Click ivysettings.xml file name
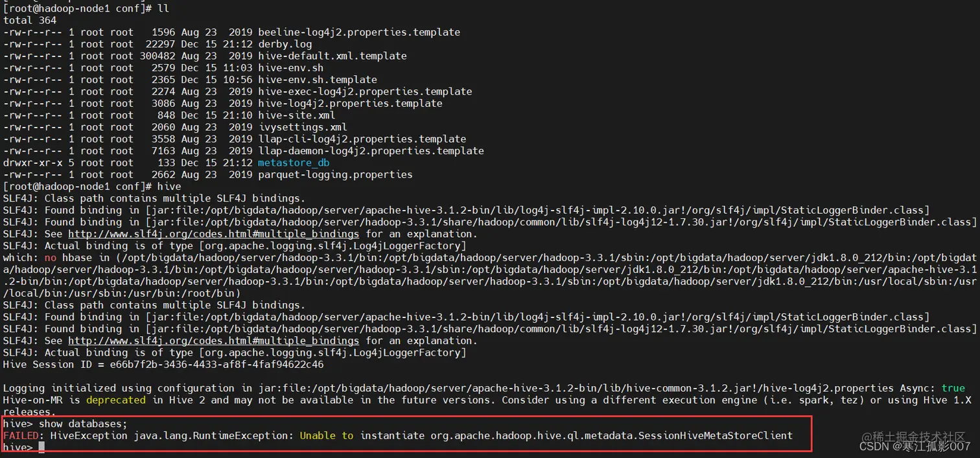This screenshot has height=458, width=980. 303,127
